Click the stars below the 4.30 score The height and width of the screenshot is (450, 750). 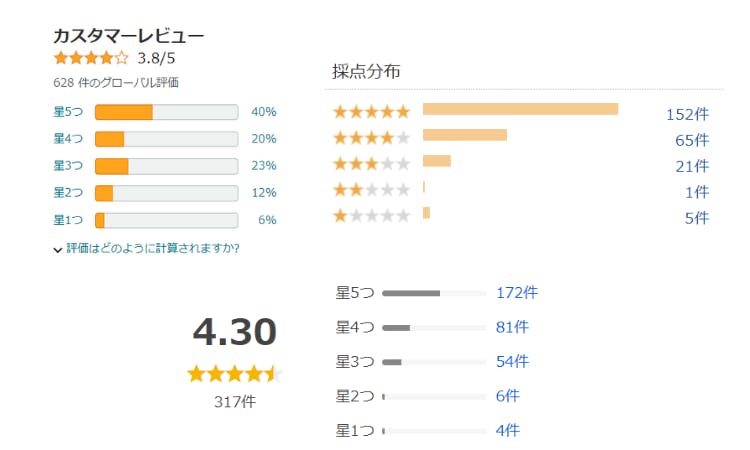pos(235,375)
